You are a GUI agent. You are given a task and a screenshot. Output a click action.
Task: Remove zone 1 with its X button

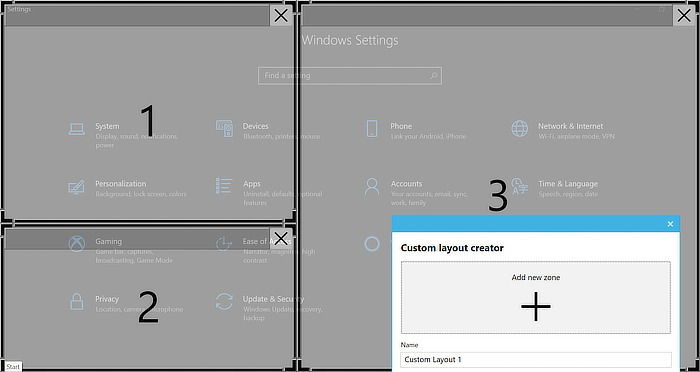(x=281, y=16)
